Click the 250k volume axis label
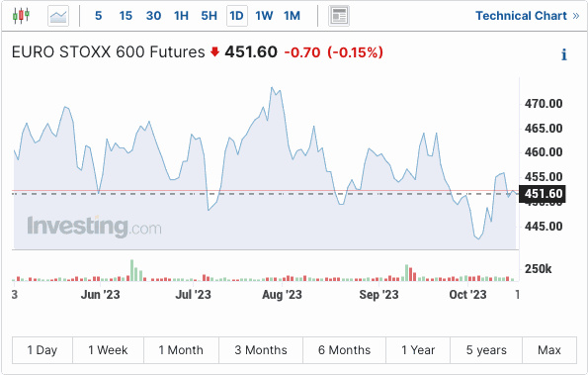Screen dimensions: 588x375 click(x=539, y=269)
